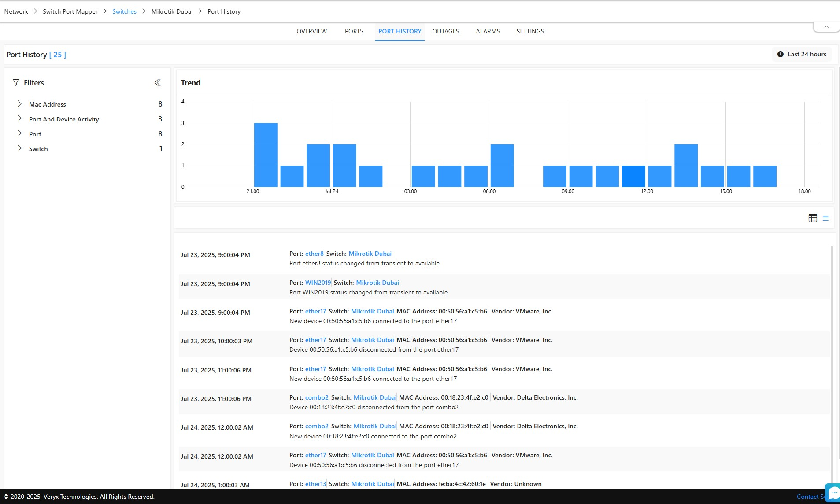Click the clock icon beside Last 24 hours

(780, 55)
